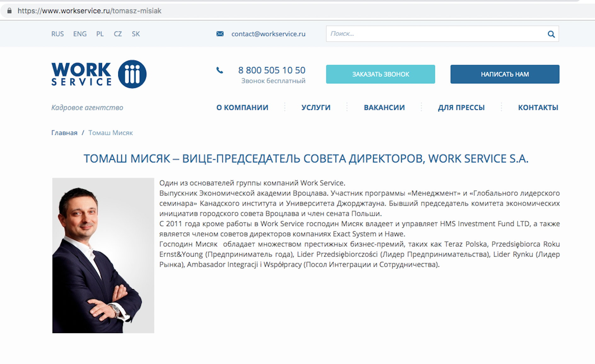Go to Главная breadcrumb link

tap(64, 133)
